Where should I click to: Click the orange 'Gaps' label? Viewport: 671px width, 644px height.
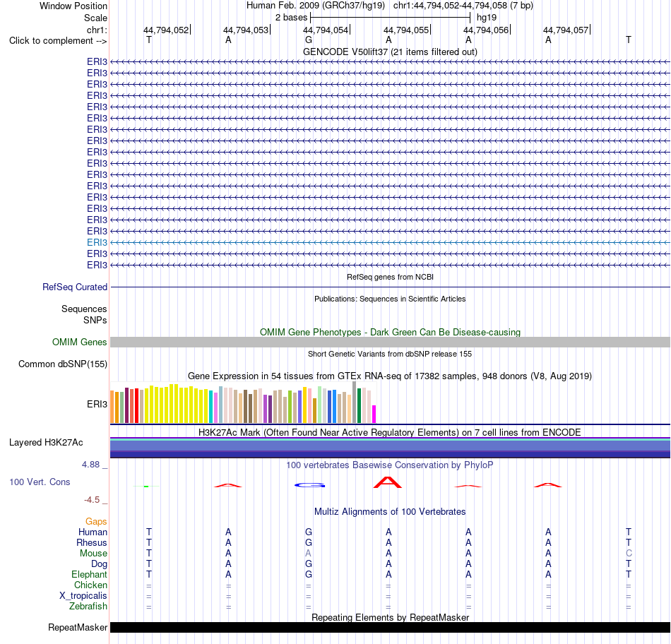click(x=96, y=521)
